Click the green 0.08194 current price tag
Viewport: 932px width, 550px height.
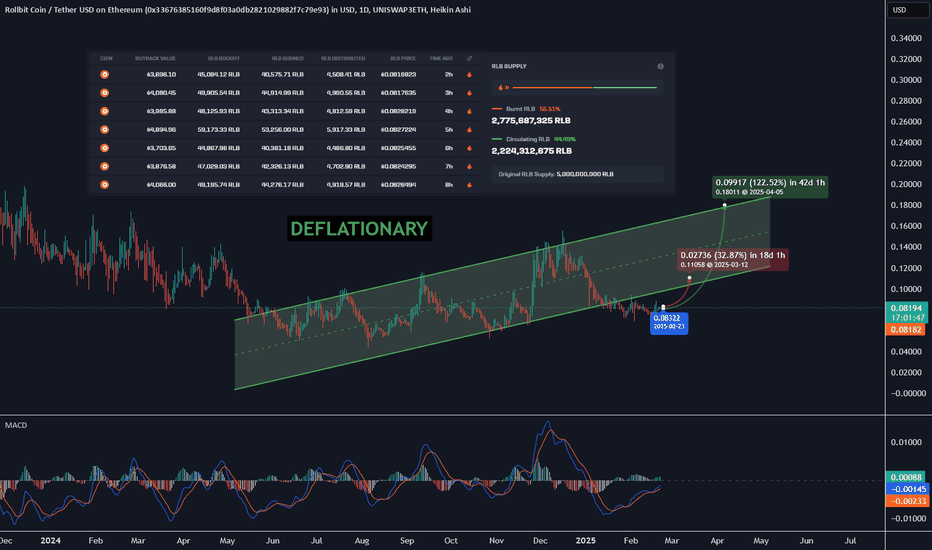pos(908,312)
